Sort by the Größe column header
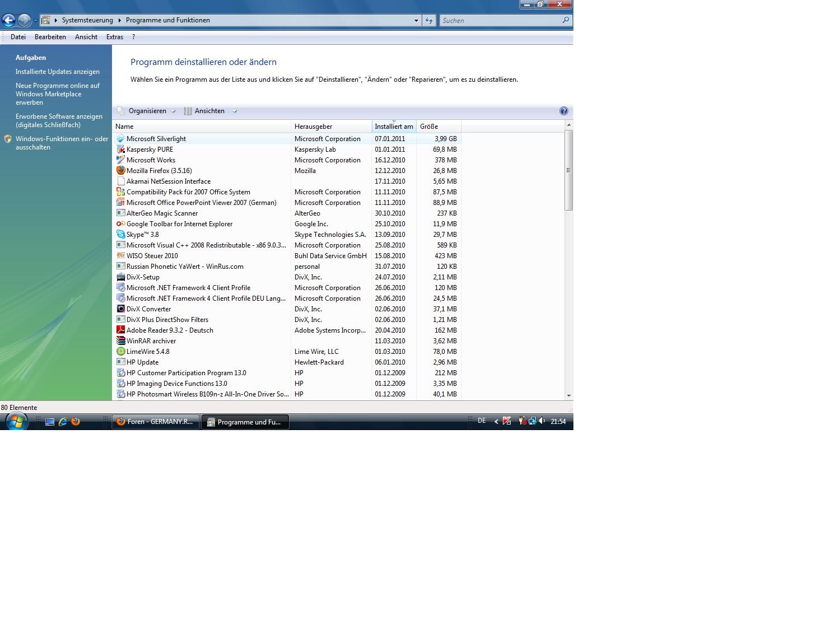840x630 pixels. [x=439, y=127]
